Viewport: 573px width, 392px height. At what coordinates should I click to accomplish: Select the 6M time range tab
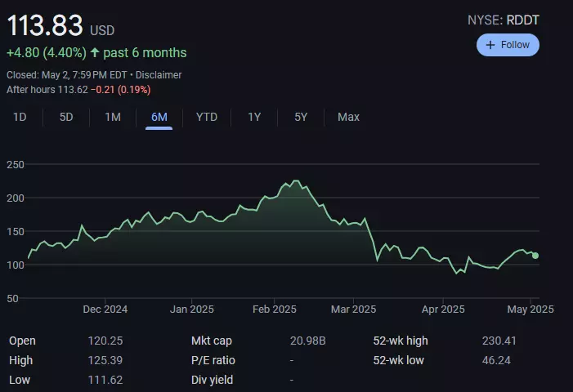point(159,117)
